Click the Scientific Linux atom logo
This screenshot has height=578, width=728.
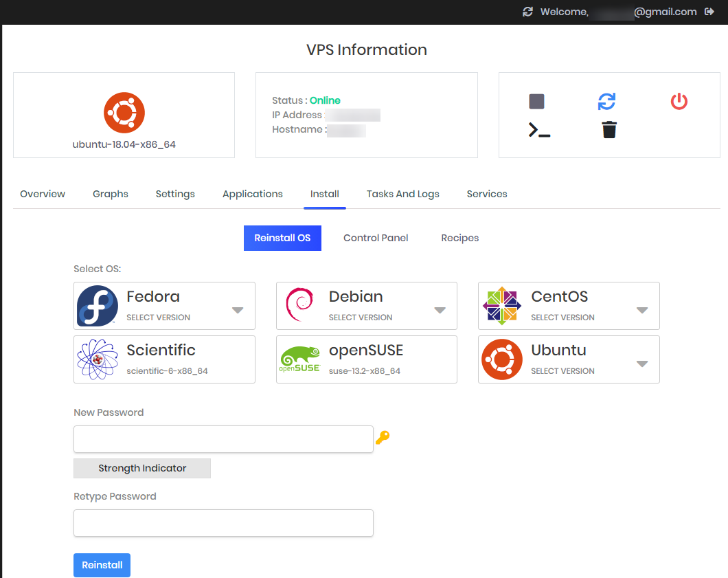[98, 359]
